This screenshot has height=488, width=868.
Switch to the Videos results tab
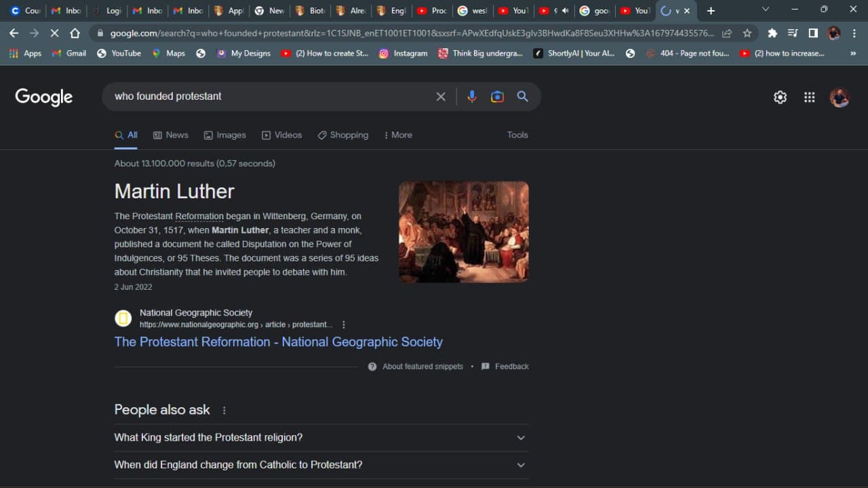282,135
